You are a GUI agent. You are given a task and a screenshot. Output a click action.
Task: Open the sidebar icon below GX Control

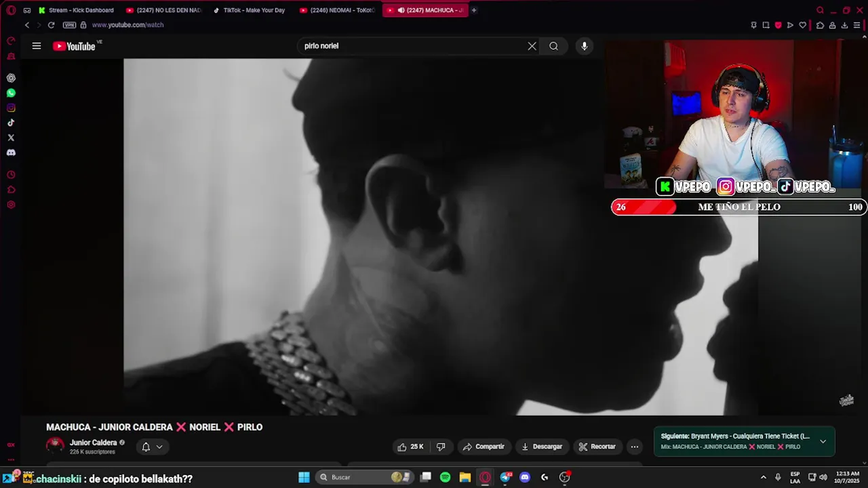pyautogui.click(x=11, y=57)
